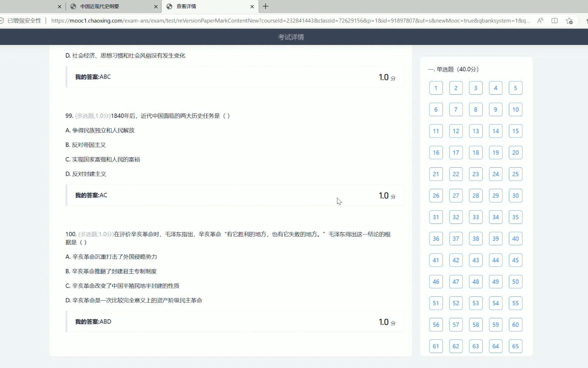
Task: Open a new browser tab
Action: tap(266, 6)
